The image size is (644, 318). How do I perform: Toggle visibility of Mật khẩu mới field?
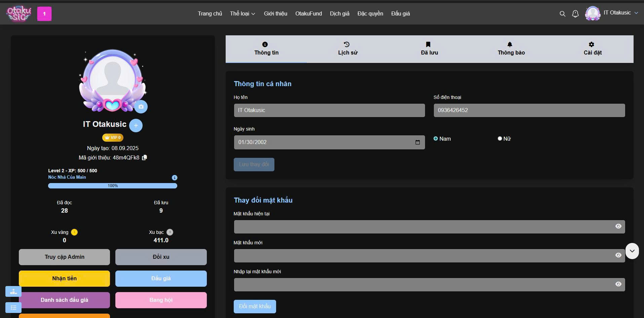[x=618, y=255]
